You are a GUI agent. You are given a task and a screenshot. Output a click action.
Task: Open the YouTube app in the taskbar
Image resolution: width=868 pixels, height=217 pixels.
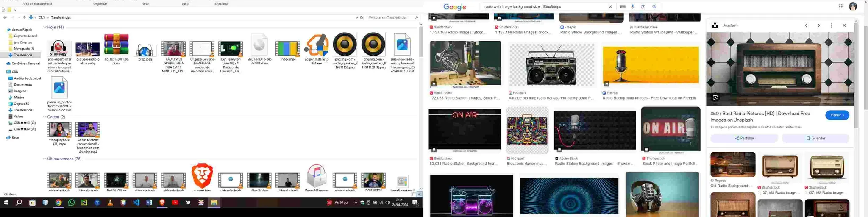(x=175, y=203)
